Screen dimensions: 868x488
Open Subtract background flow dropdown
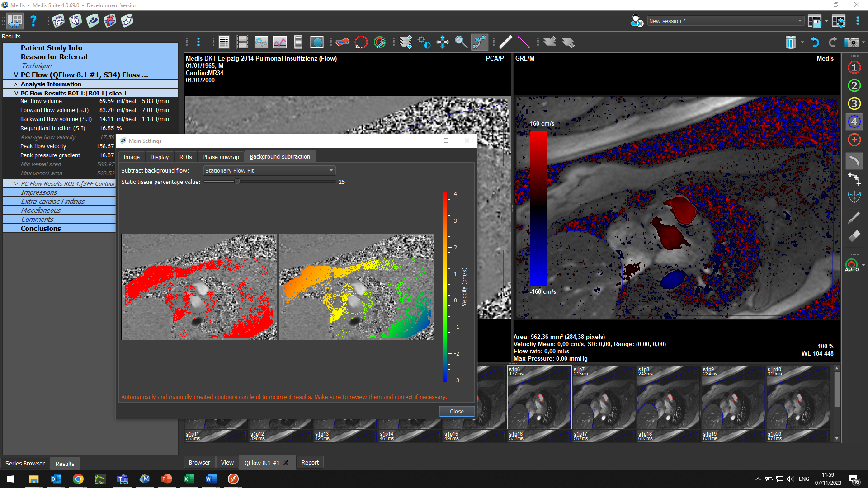(269, 170)
